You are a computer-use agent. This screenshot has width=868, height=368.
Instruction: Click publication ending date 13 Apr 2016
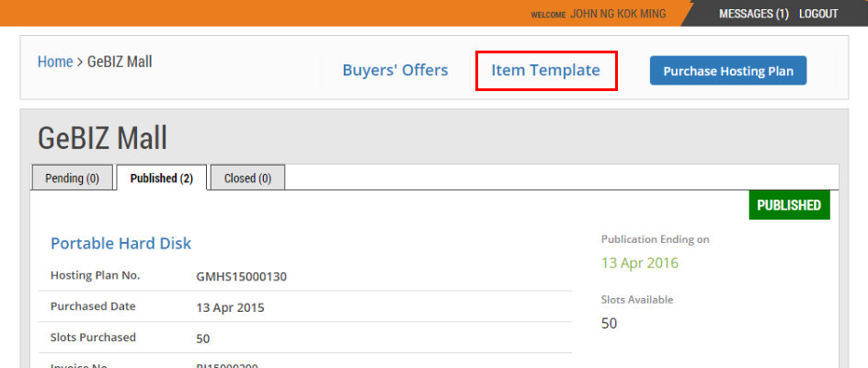coord(640,262)
